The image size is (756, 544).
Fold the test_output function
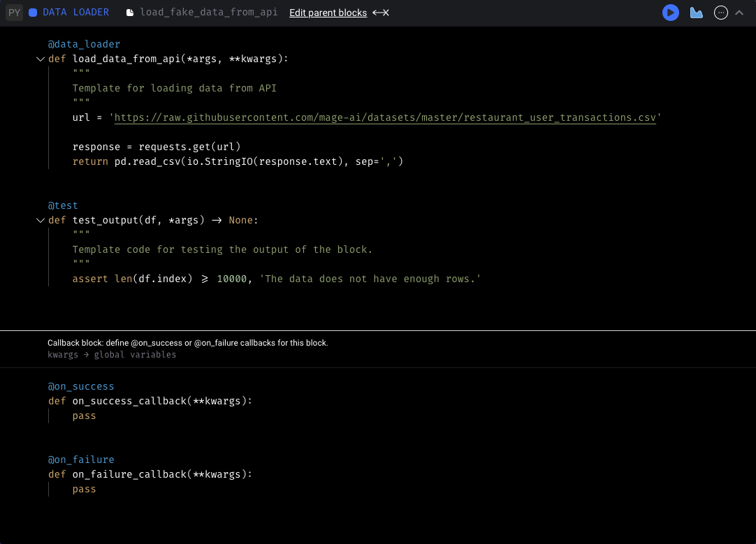click(x=41, y=220)
